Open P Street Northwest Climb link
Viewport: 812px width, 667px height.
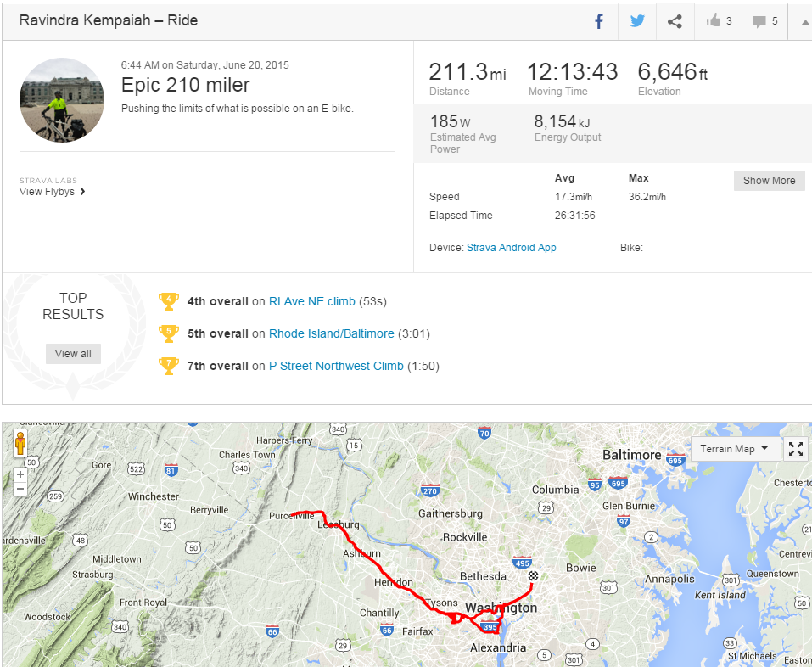point(336,366)
